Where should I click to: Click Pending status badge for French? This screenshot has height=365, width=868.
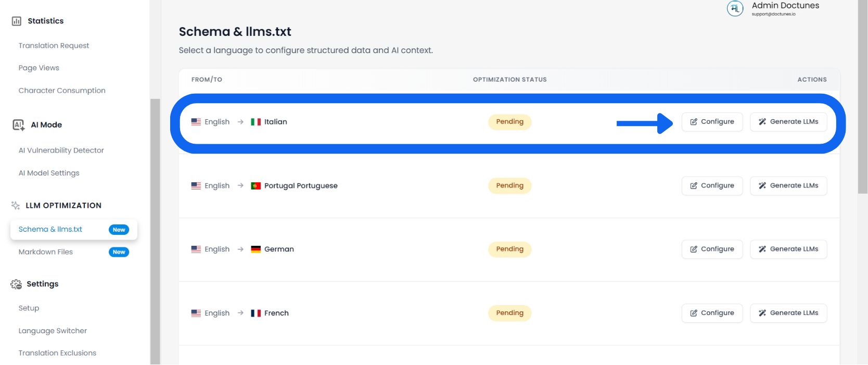click(509, 313)
